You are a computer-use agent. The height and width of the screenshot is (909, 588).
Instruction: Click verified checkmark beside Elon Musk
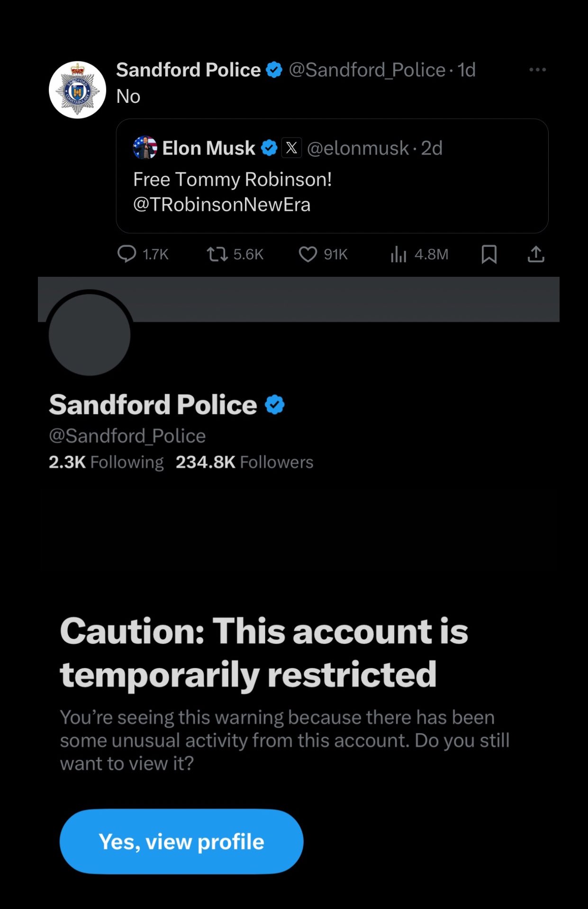coord(269,148)
